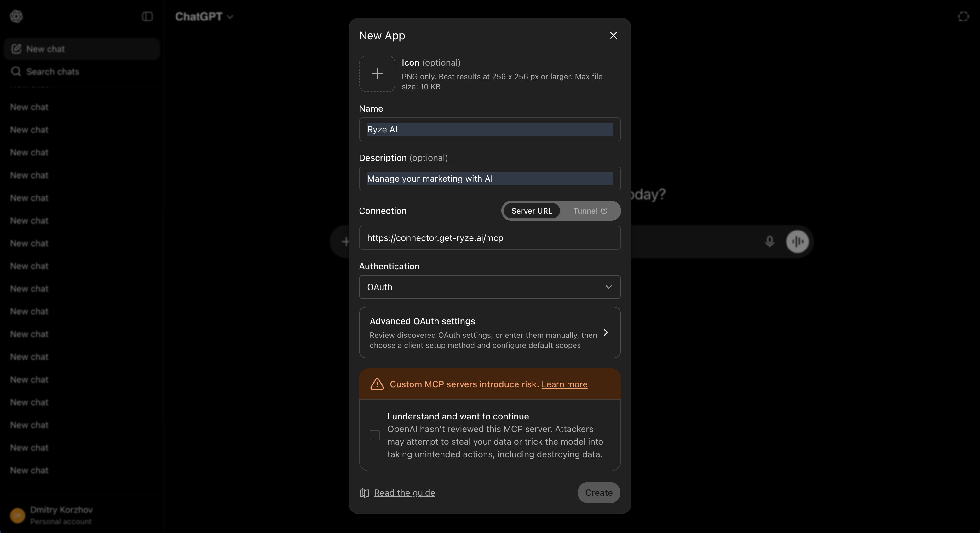
Task: Open the Tunnel help question-mark icon
Action: point(604,211)
